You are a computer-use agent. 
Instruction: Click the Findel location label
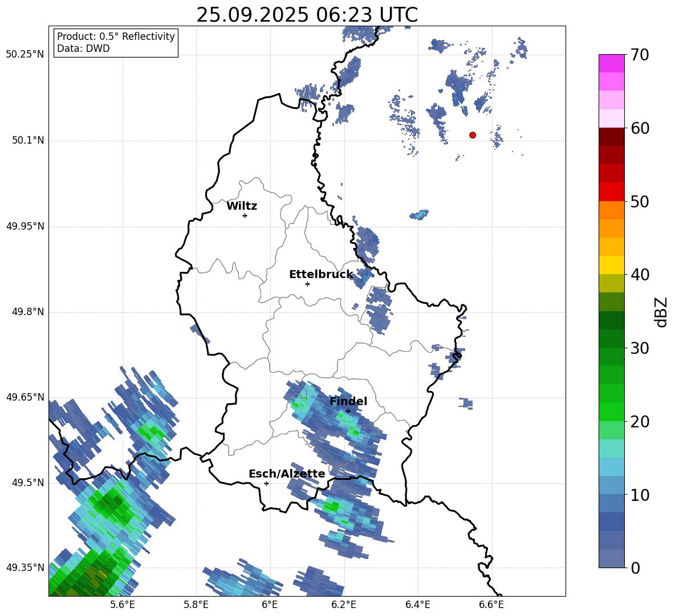pyautogui.click(x=348, y=401)
